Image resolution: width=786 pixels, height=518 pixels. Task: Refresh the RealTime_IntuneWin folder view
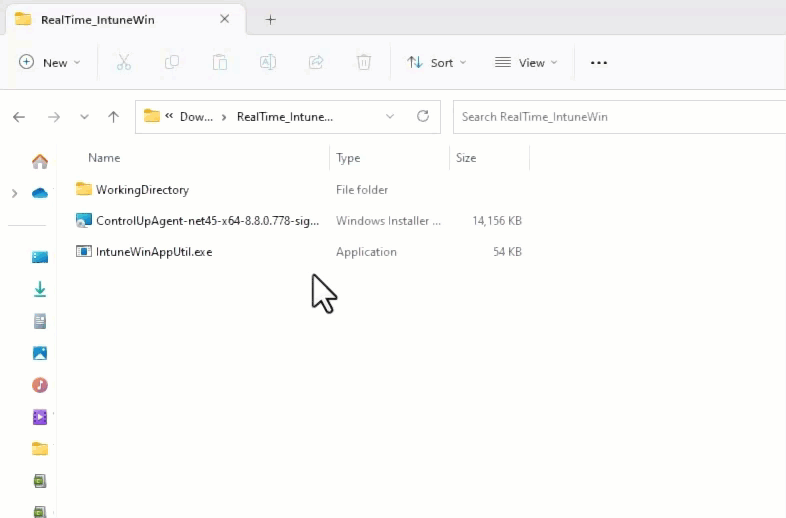423,116
